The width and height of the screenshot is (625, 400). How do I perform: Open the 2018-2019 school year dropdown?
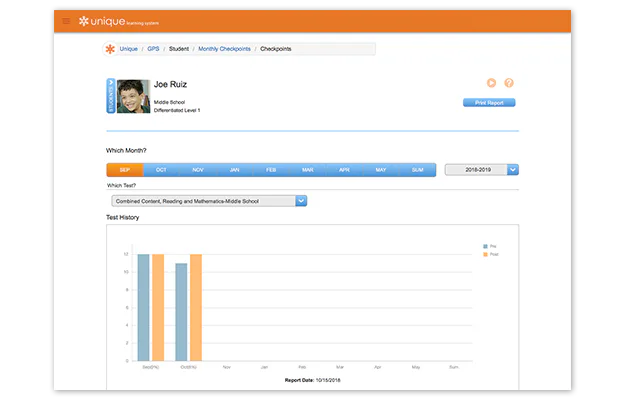(482, 170)
